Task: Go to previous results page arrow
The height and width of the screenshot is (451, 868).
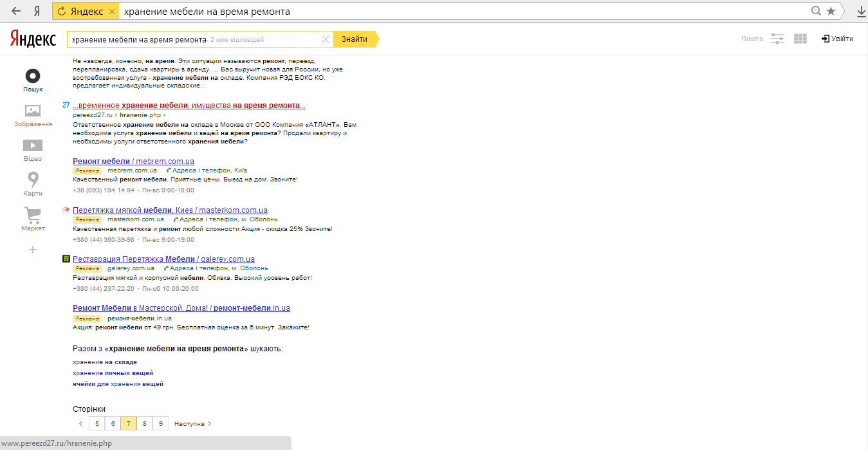Action: (x=80, y=424)
